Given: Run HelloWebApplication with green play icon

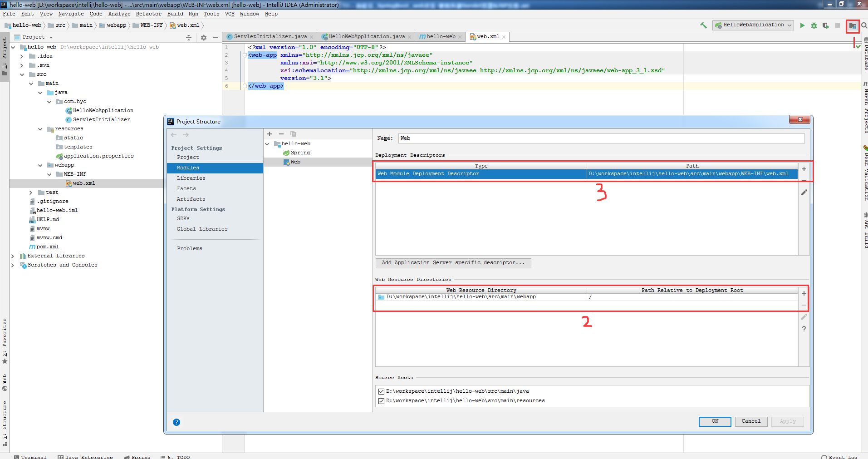Looking at the screenshot, I should [802, 25].
